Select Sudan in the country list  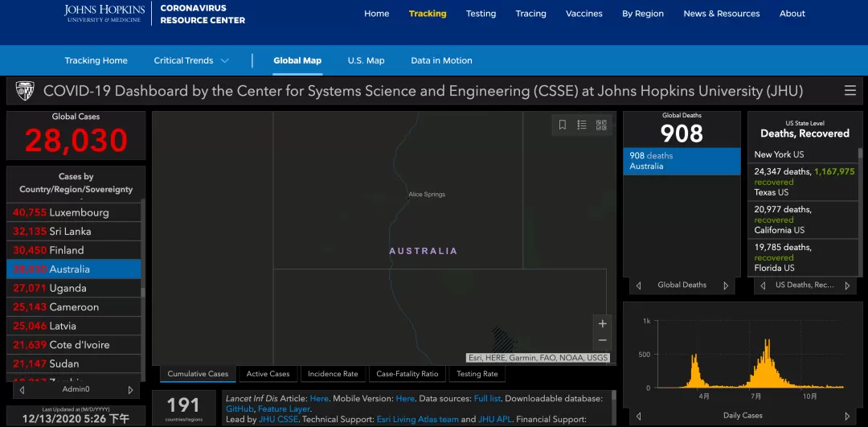[x=74, y=363]
